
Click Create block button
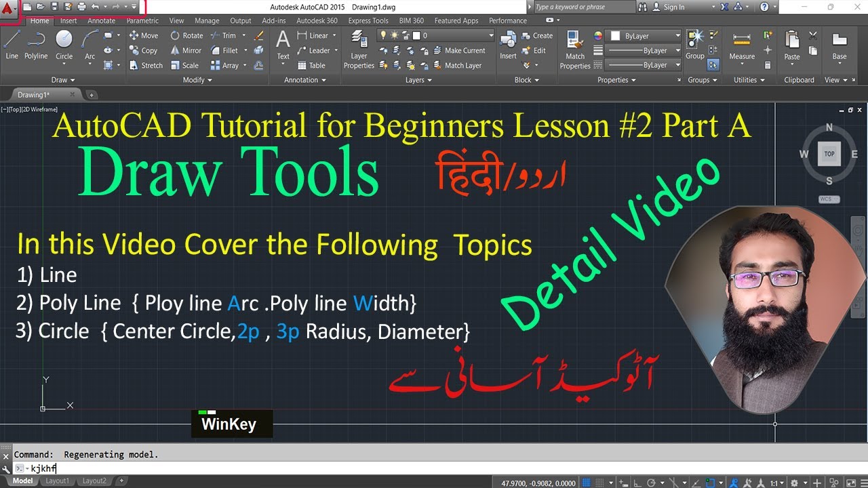point(537,35)
